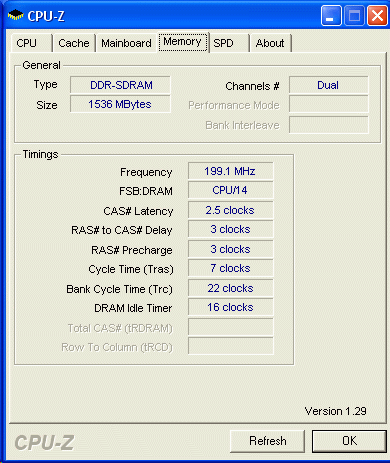The image size is (390, 463).
Task: Confirm with the OK button
Action: point(349,441)
